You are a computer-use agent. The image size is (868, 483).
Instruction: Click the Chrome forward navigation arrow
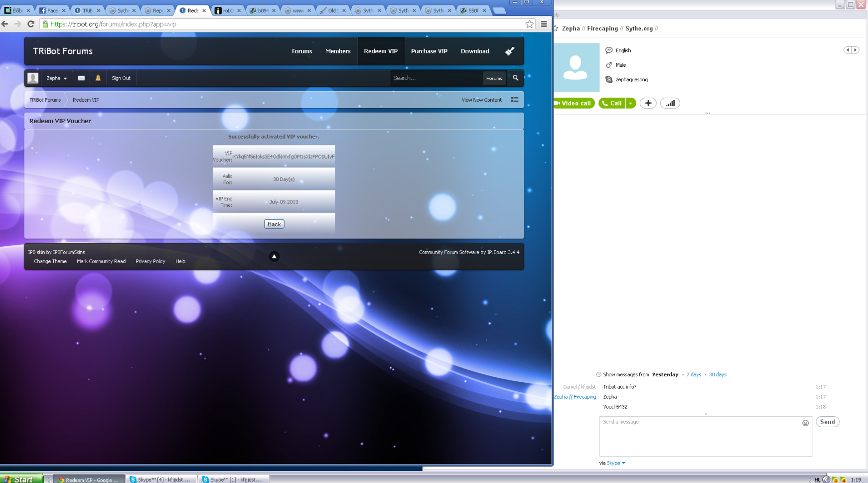click(18, 24)
